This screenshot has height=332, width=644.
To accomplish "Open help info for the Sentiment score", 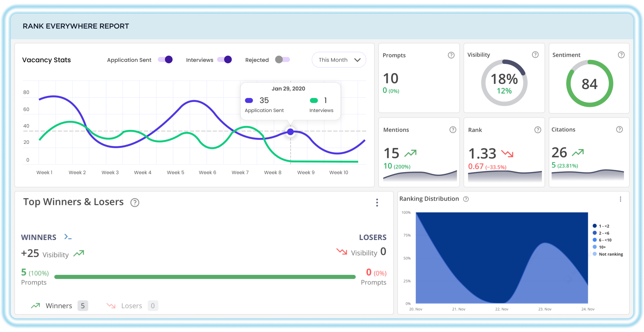I will tap(621, 55).
